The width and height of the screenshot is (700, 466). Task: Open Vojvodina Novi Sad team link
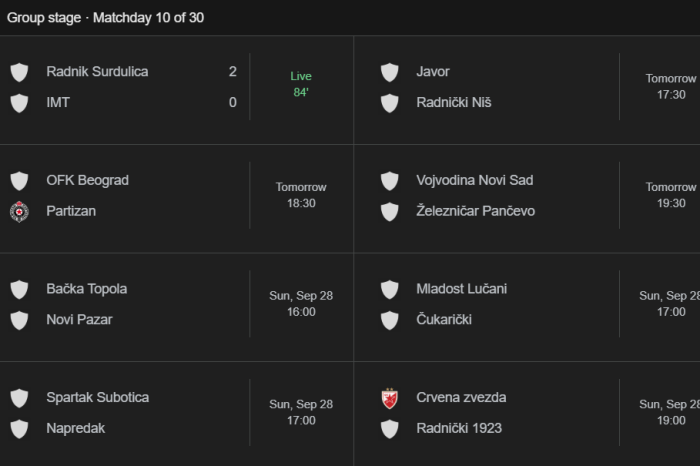pyautogui.click(x=474, y=181)
